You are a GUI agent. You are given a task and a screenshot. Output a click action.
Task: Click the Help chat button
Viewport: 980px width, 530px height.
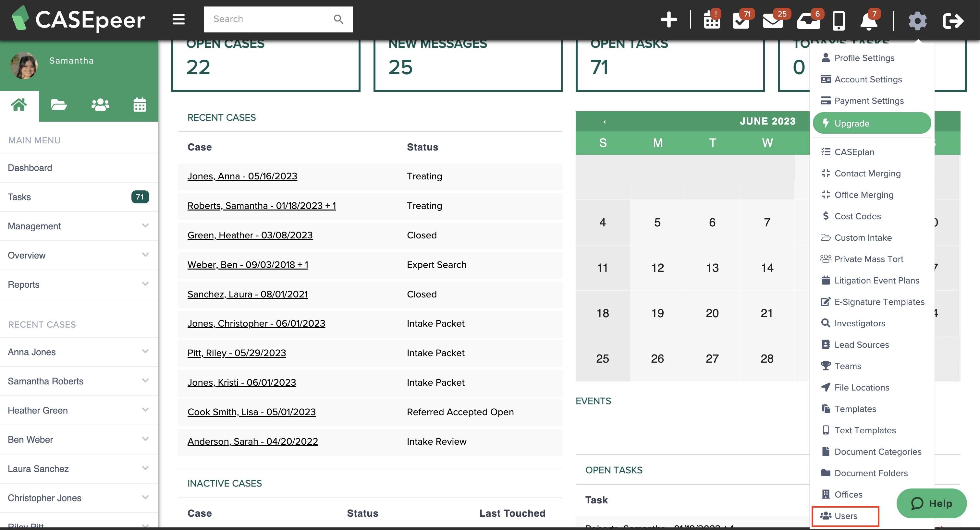click(x=931, y=503)
